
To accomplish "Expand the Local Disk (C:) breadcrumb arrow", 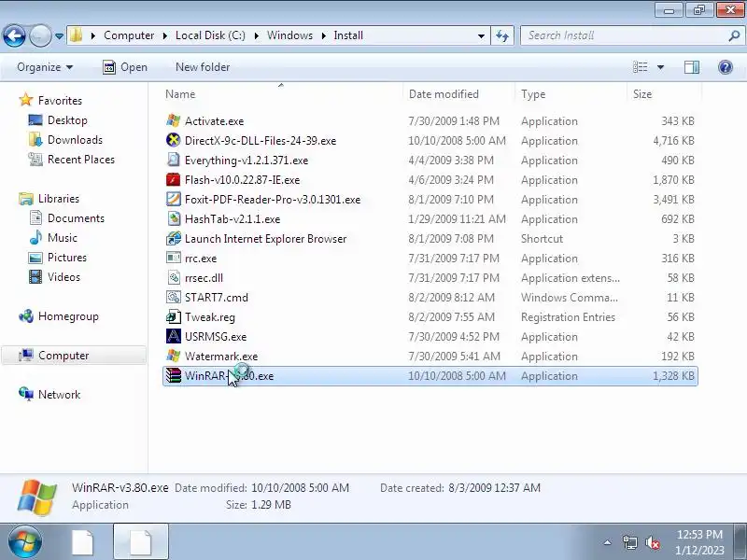I will click(x=256, y=35).
